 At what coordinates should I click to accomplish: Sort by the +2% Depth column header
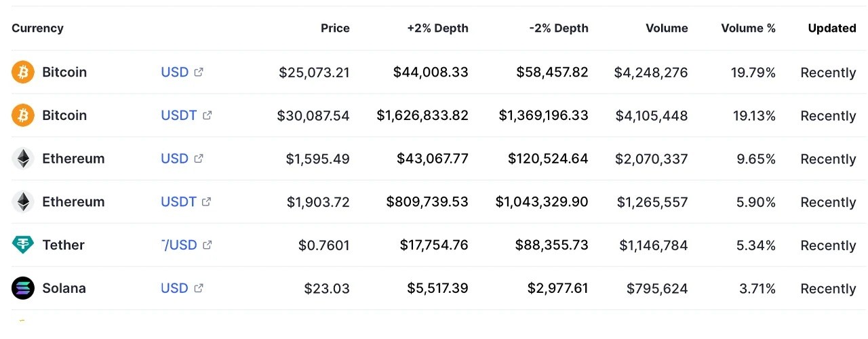pyautogui.click(x=437, y=28)
